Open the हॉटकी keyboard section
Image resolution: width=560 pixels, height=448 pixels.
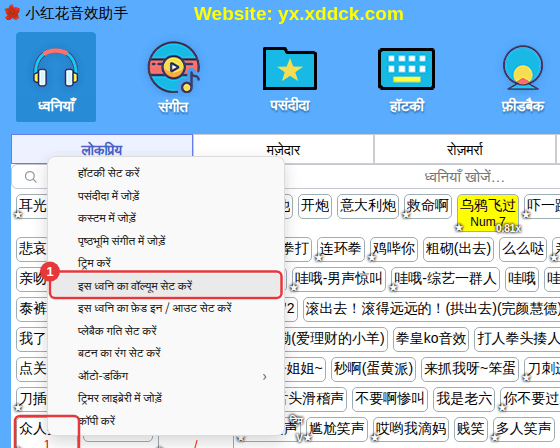tap(406, 80)
